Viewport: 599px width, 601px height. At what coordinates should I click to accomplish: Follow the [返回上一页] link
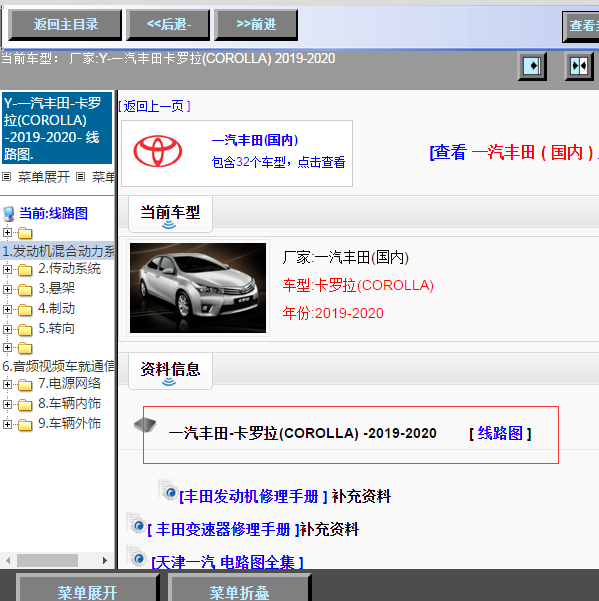click(x=154, y=106)
